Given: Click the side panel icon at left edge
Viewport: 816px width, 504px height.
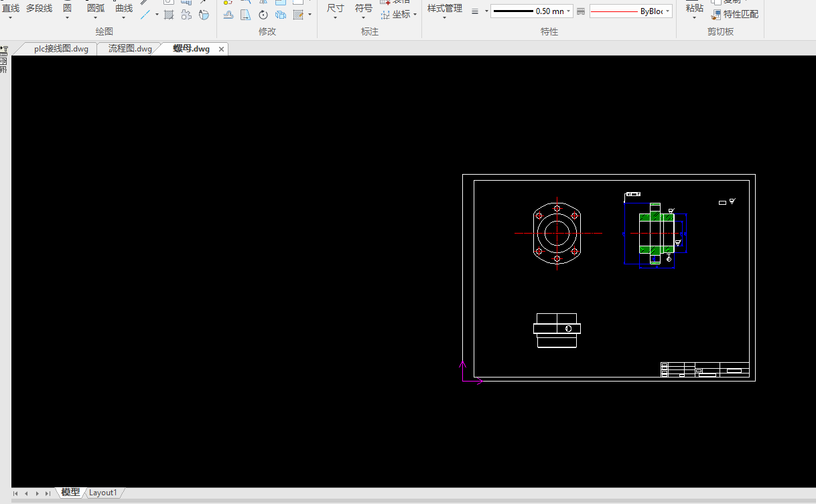Looking at the screenshot, I should click(3, 60).
